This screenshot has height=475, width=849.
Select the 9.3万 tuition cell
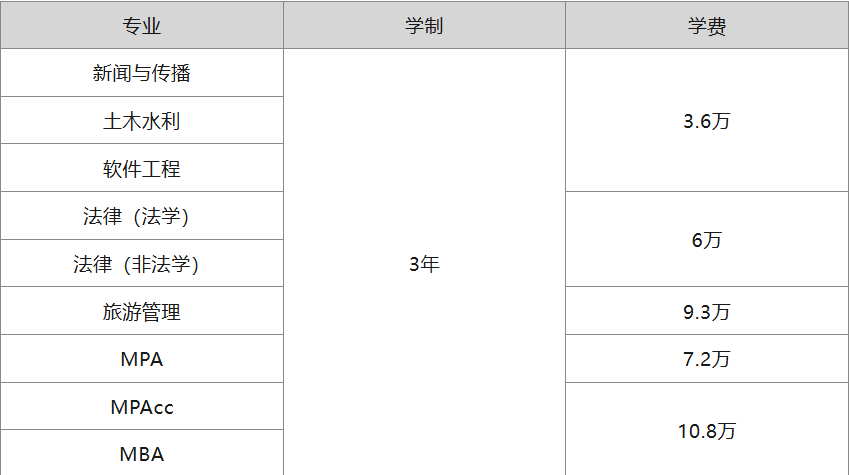(706, 312)
